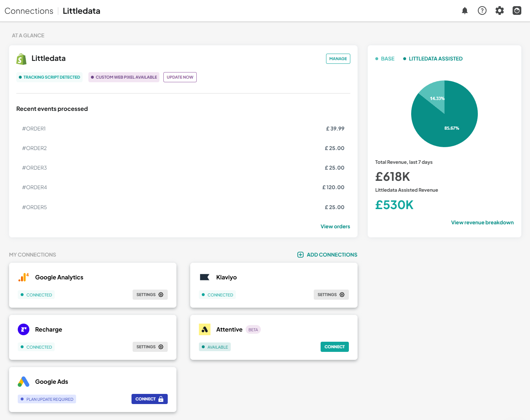Open Recharge Settings
530x420 pixels.
pos(150,347)
